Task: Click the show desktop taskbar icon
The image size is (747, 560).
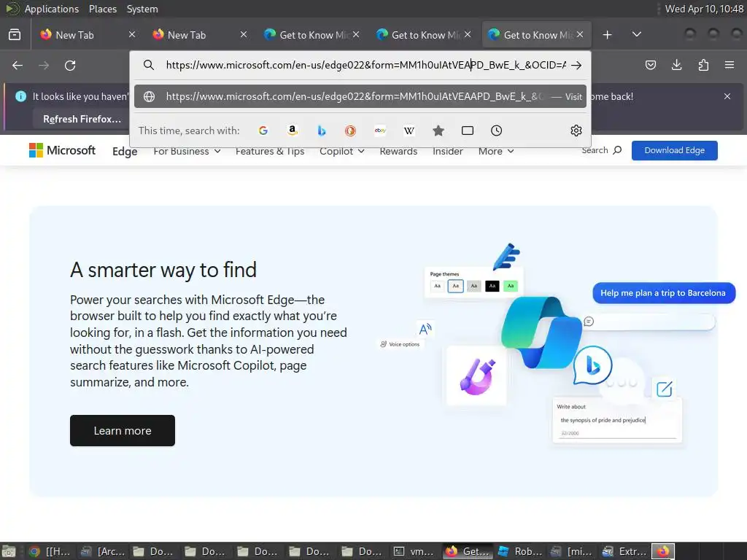Action: pos(9,551)
